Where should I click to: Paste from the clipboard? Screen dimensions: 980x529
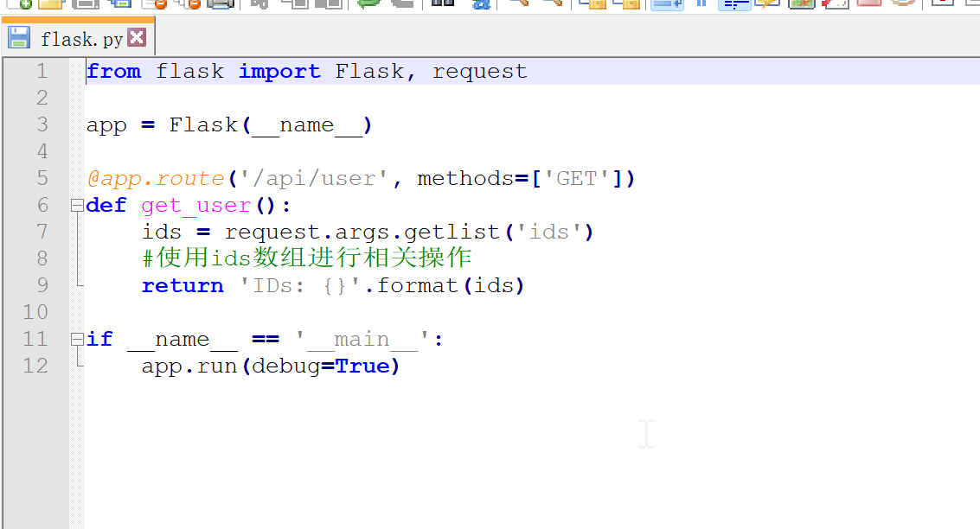click(x=329, y=5)
